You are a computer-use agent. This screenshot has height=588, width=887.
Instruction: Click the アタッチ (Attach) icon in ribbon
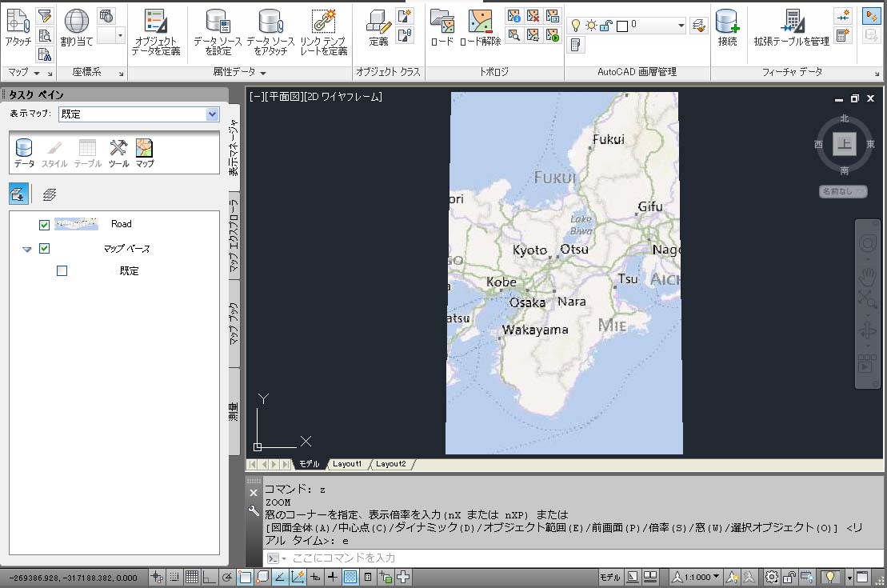[x=17, y=27]
